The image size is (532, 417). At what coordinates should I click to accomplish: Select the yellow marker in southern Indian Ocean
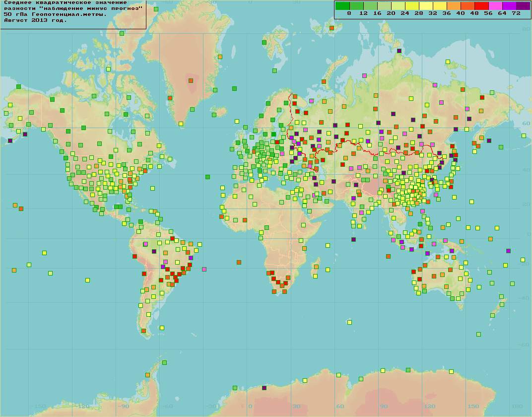tap(349, 322)
